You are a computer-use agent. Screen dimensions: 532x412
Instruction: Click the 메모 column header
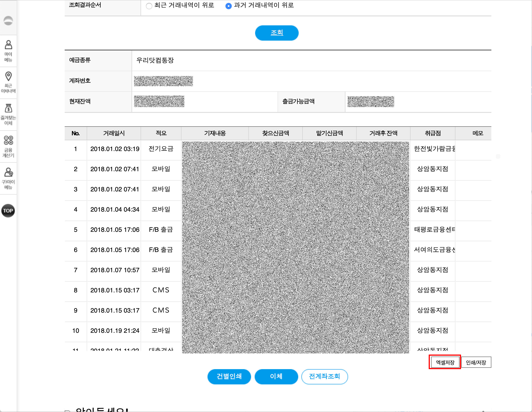tap(477, 133)
